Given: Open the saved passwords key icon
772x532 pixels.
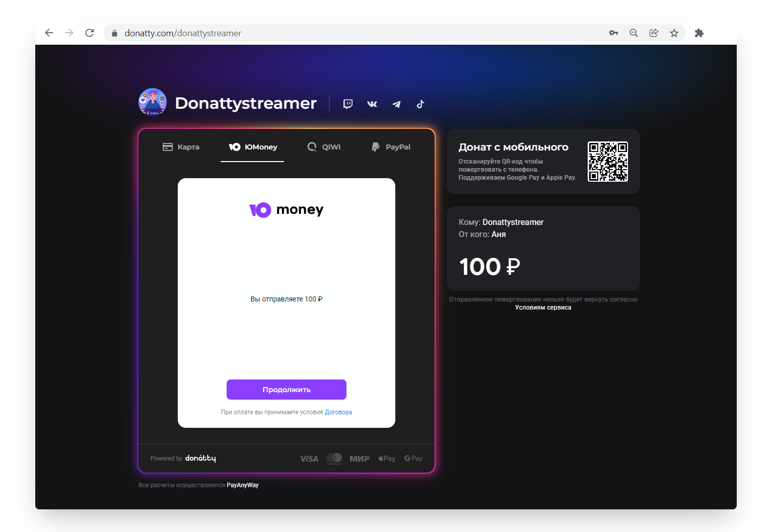Looking at the screenshot, I should pos(613,33).
